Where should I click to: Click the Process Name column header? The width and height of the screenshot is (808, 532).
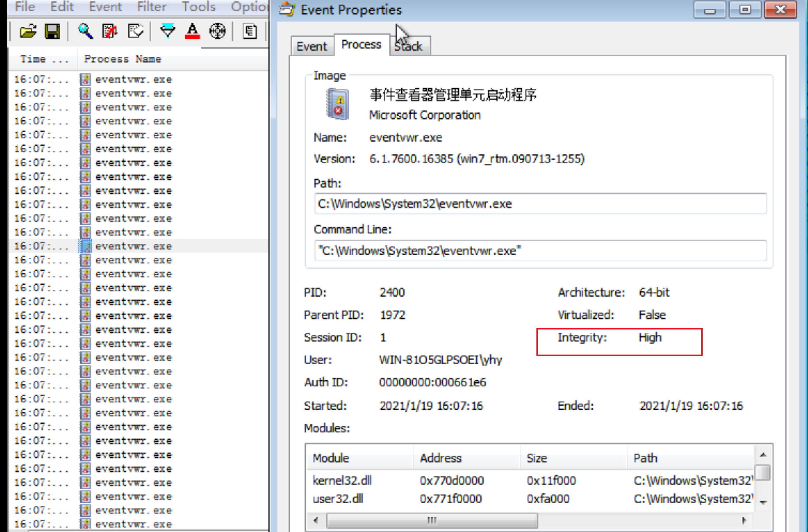pyautogui.click(x=122, y=59)
